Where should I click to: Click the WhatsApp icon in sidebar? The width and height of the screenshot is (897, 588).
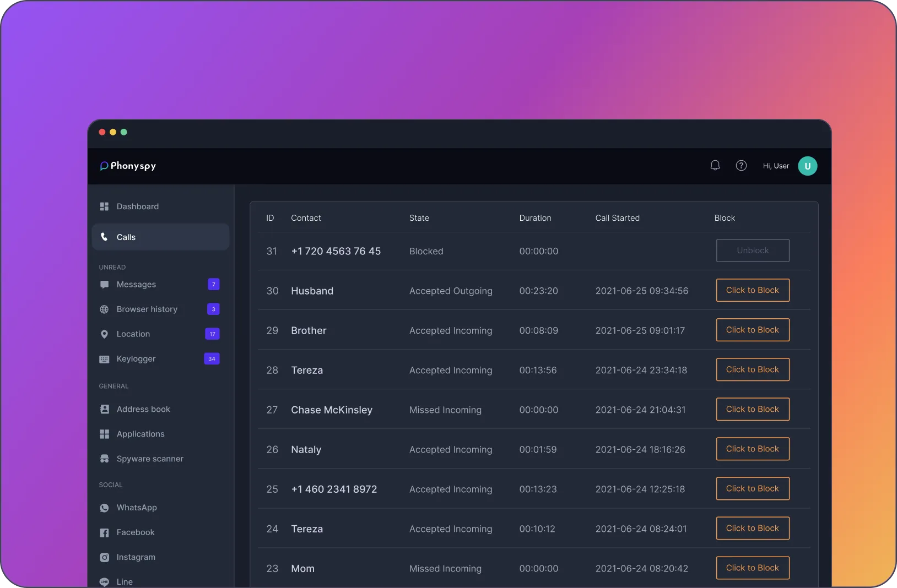104,508
